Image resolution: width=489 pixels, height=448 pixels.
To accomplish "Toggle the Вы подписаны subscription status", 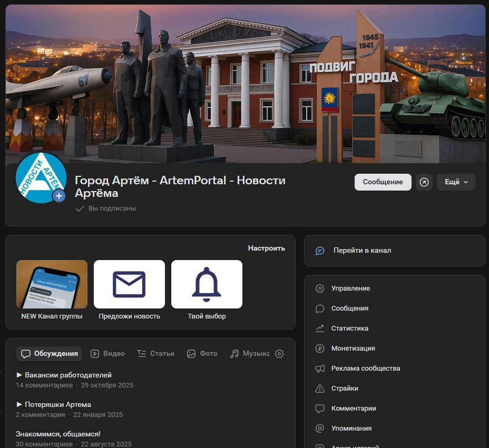I will click(x=105, y=208).
